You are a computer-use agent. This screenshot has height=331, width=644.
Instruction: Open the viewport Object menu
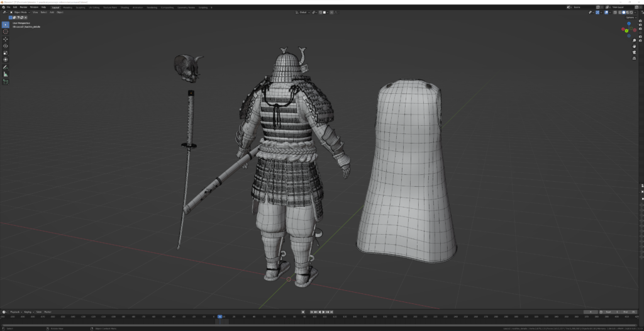[x=60, y=13]
